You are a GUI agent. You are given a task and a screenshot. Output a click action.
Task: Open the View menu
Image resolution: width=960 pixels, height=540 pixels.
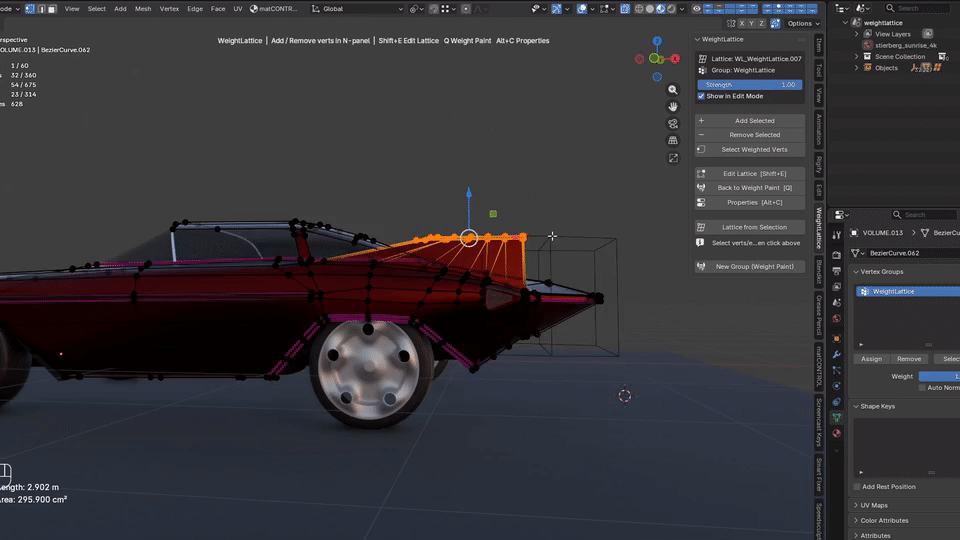[x=72, y=9]
